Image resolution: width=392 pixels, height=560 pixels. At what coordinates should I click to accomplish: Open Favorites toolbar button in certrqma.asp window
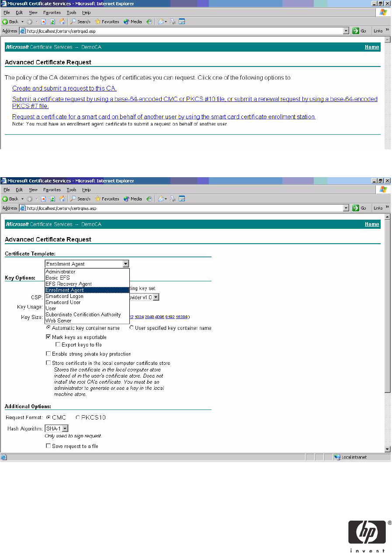point(107,199)
